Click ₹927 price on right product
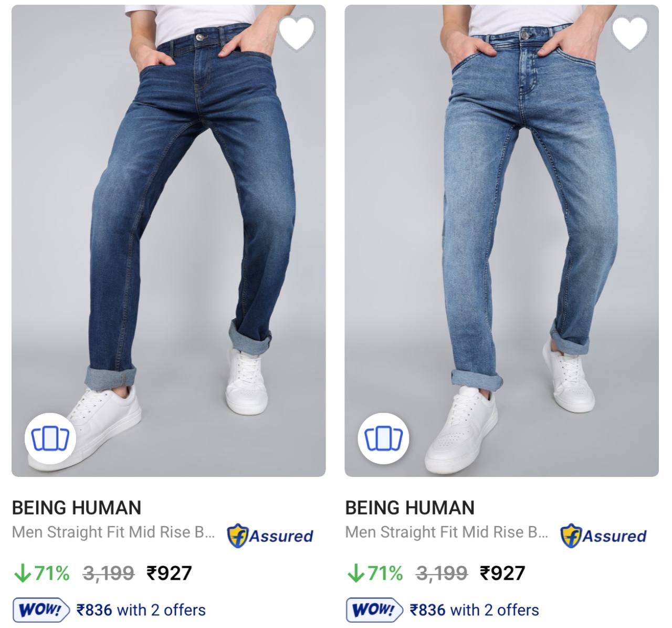672x628 pixels. coord(502,573)
